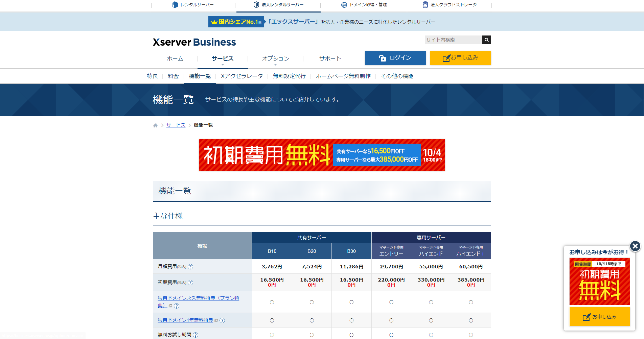Click the 29,700円 monthly price cell
The width and height of the screenshot is (644, 339).
(x=391, y=267)
